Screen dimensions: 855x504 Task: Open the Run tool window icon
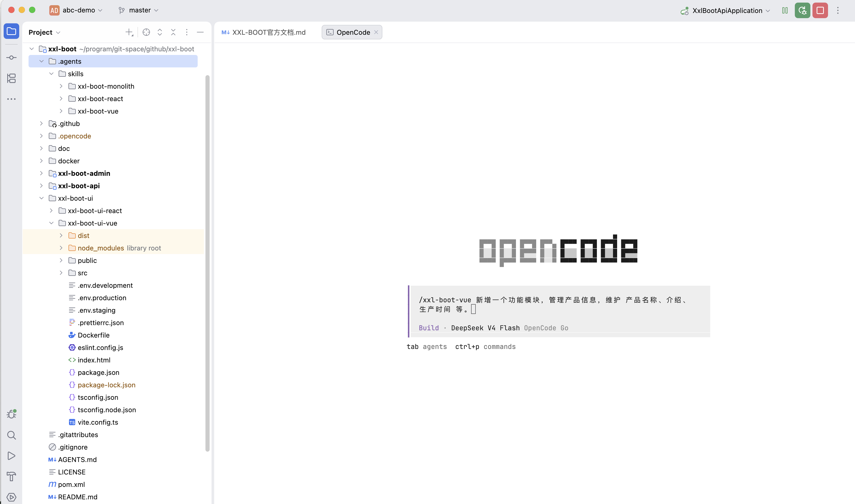pyautogui.click(x=11, y=456)
